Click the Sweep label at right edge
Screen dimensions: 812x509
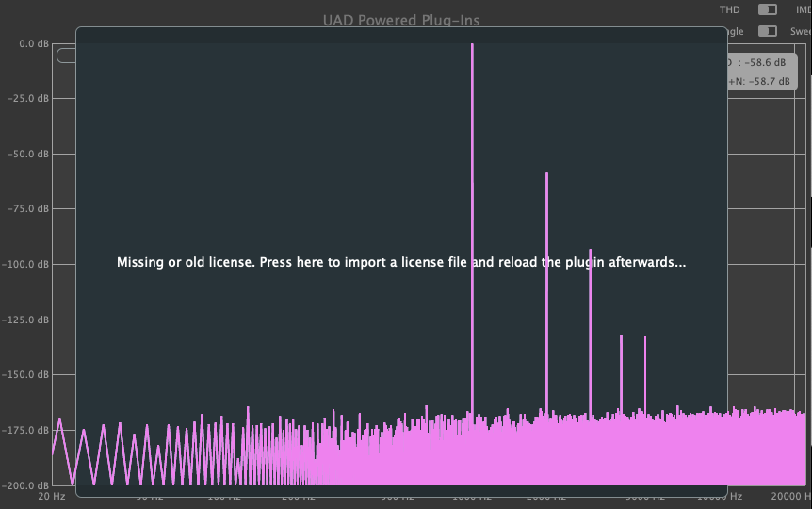click(x=801, y=31)
